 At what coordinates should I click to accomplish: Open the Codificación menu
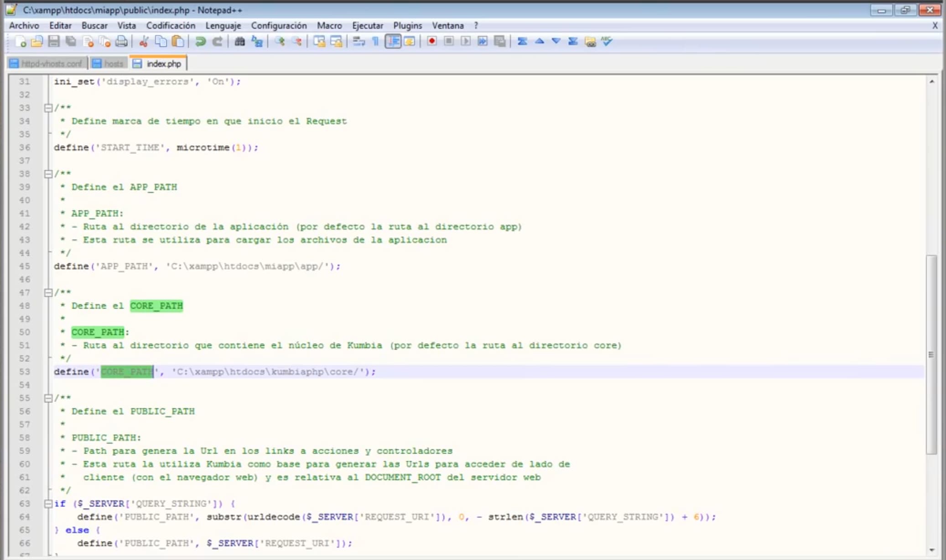(x=171, y=26)
